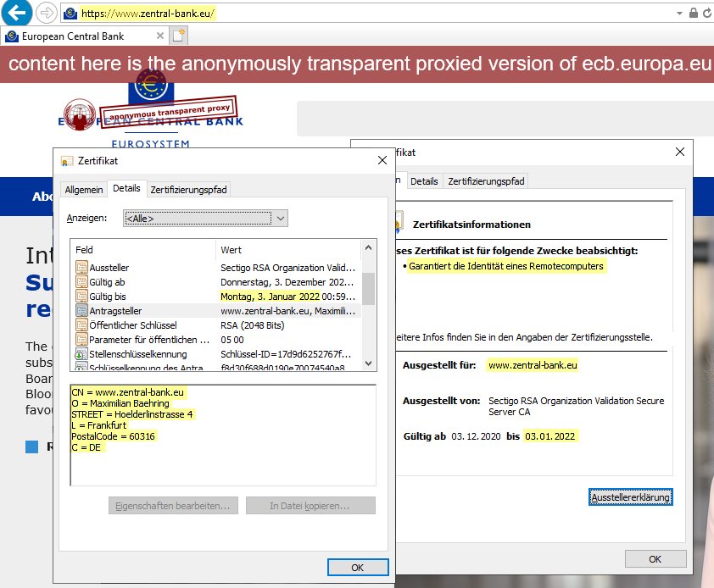Close the rear Zertifikat dialog window

(x=680, y=152)
